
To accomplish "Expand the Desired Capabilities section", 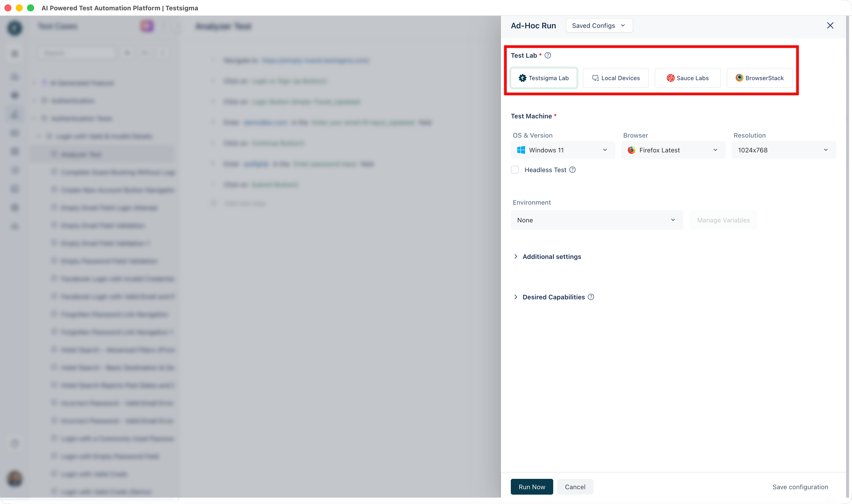I will [553, 297].
